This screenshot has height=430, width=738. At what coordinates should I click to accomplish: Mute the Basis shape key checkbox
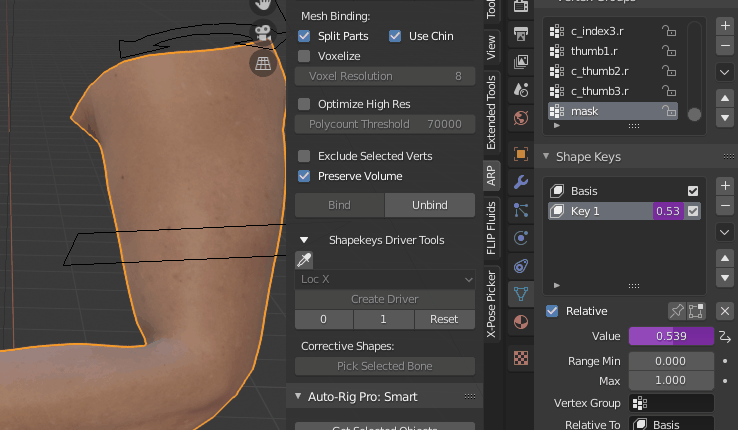[x=693, y=191]
